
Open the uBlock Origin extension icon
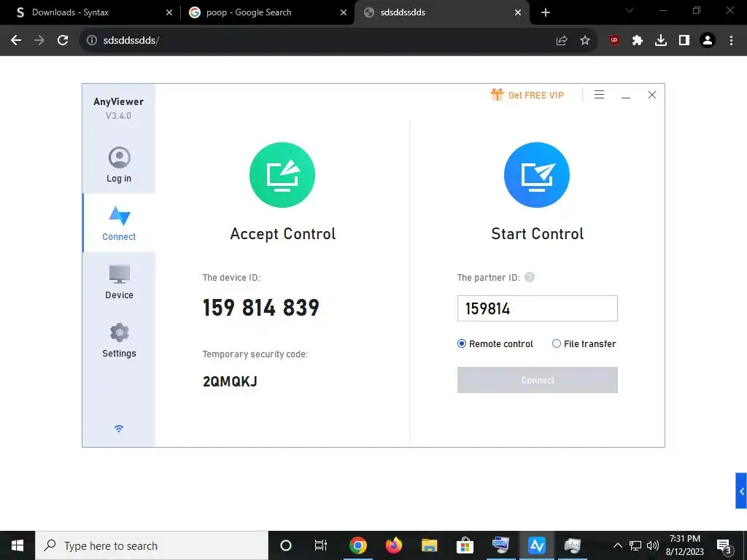click(x=614, y=41)
